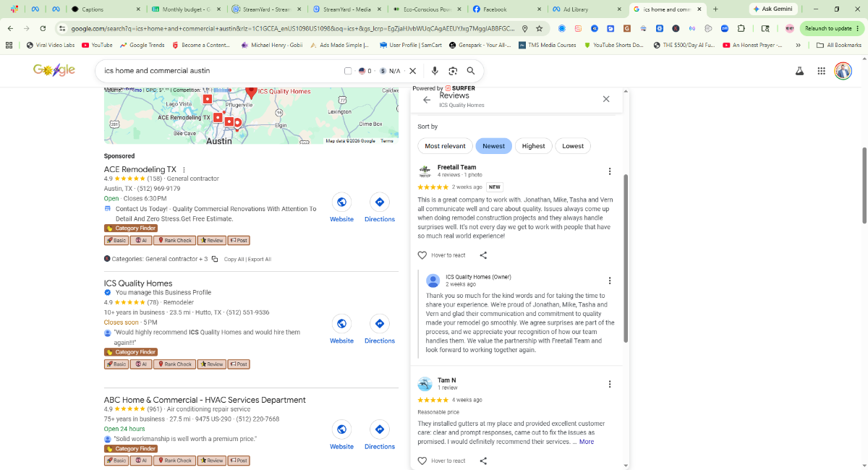Switch to the Monthly budget tab
The width and height of the screenshot is (868, 470).
pos(187,9)
